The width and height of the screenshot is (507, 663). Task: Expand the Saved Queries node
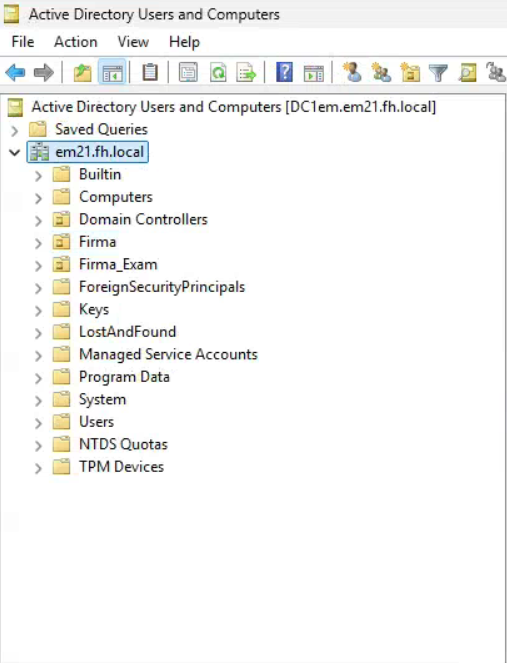coord(15,130)
